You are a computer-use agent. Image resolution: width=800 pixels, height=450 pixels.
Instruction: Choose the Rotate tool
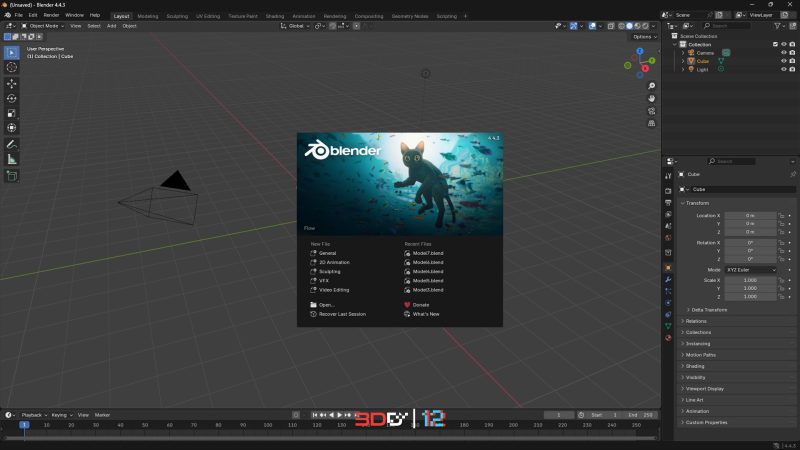12,98
